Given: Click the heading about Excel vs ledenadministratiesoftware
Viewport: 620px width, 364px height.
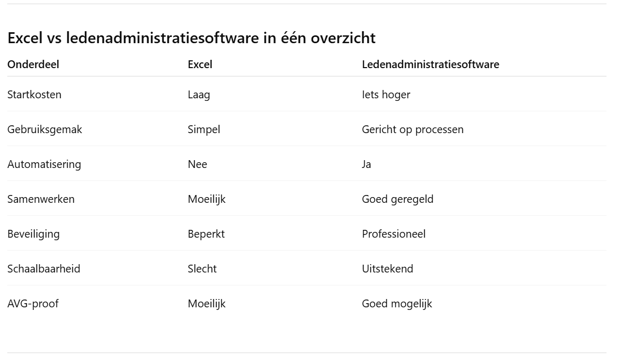Looking at the screenshot, I should point(191,38).
